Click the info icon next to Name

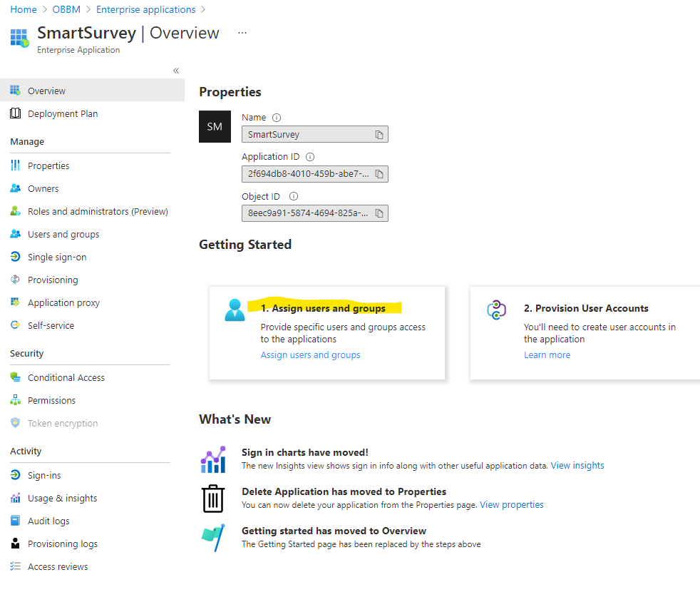277,118
